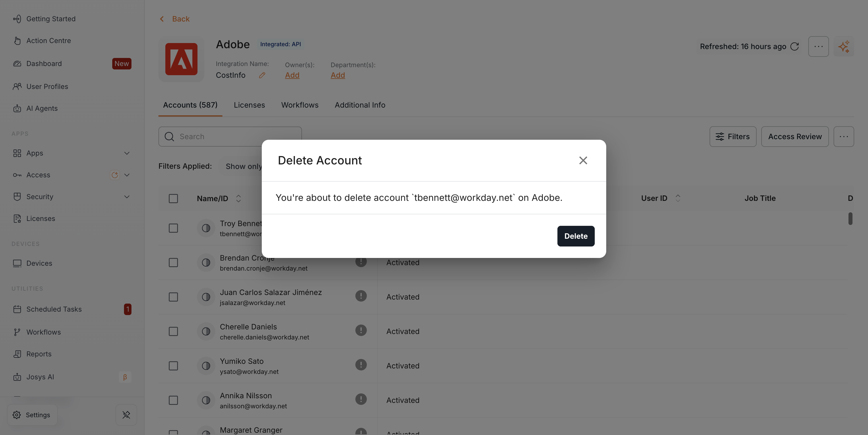Click the Workflows branch icon in sidebar
This screenshot has width=868, height=435.
click(17, 332)
